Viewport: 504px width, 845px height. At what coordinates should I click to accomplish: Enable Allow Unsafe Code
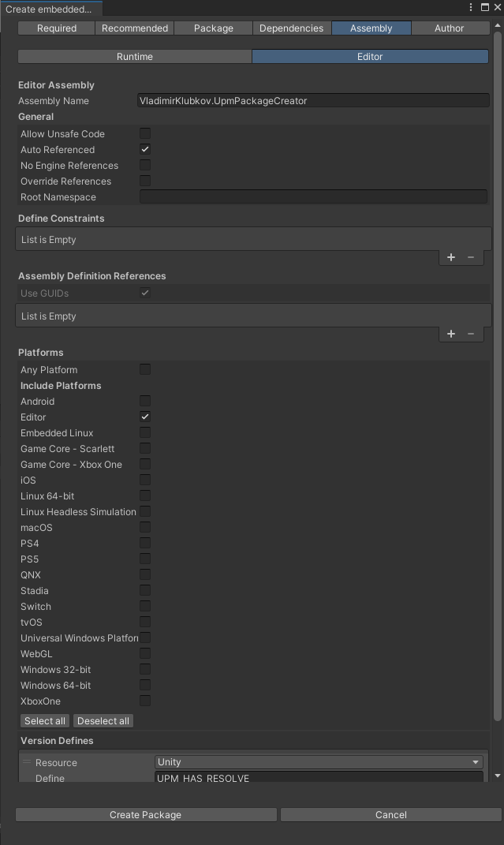pos(144,133)
